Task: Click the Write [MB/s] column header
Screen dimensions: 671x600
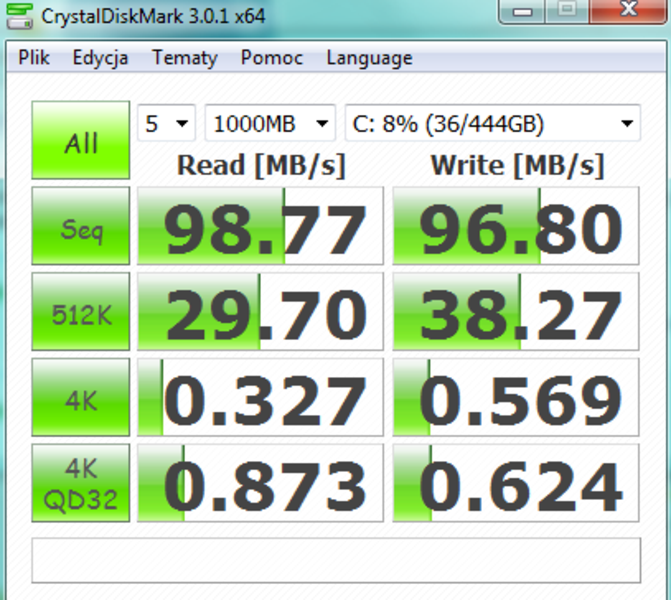Action: tap(517, 165)
